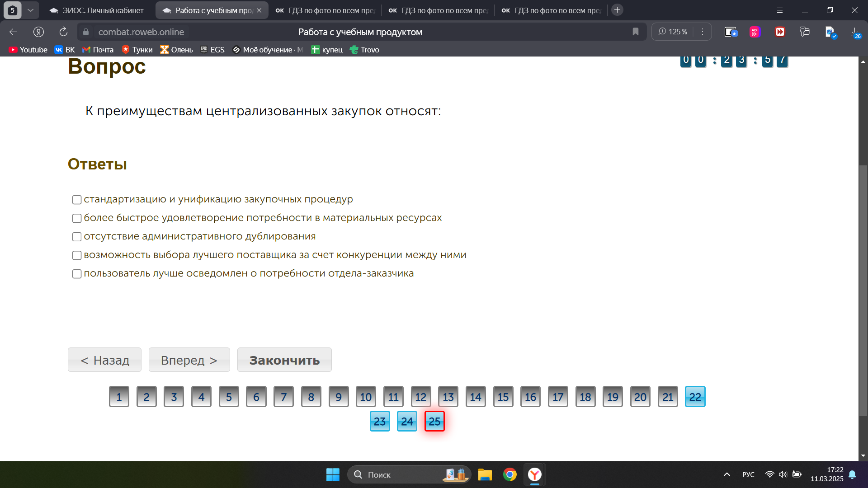Open the ВК bookmark
This screenshot has height=488, width=868.
point(65,50)
